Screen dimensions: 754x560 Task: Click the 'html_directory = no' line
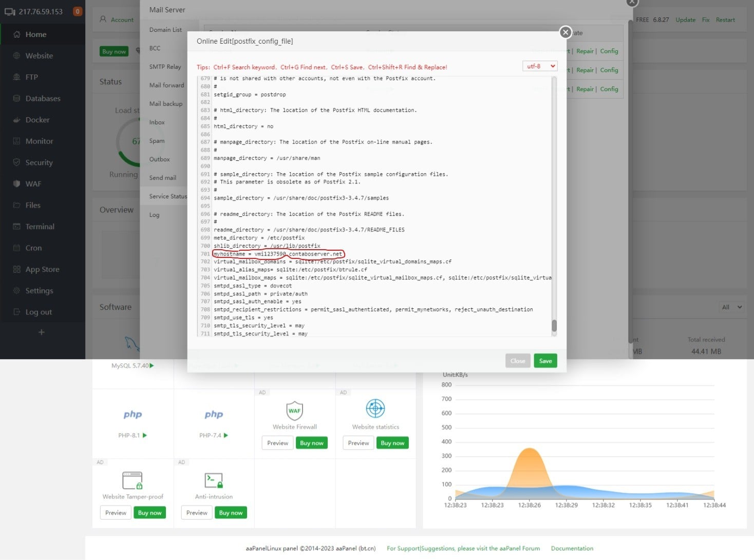243,126
